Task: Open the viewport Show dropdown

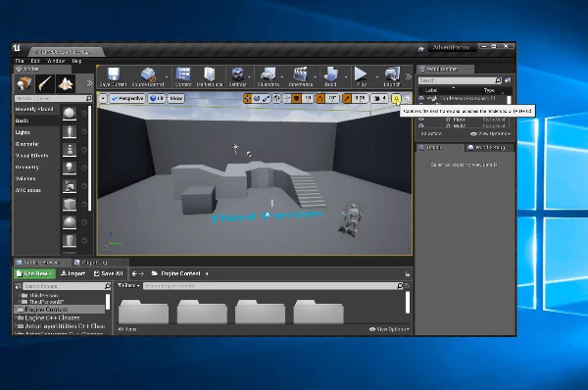Action: tap(175, 99)
